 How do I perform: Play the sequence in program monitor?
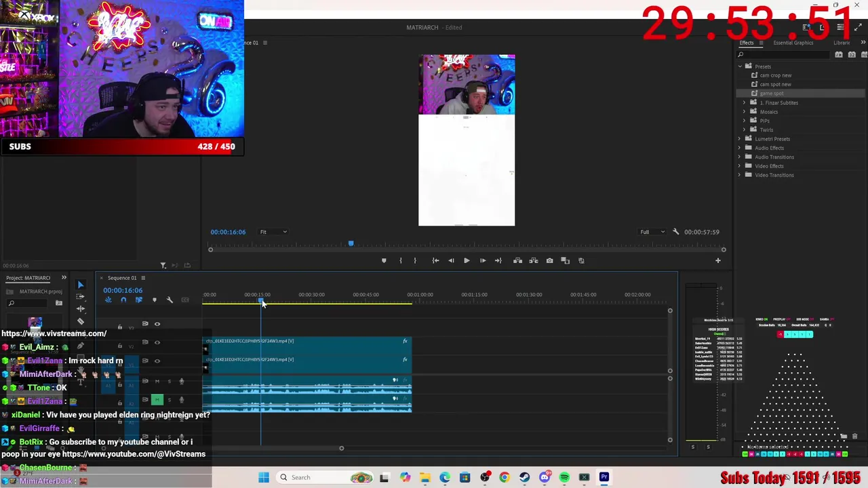tap(467, 260)
